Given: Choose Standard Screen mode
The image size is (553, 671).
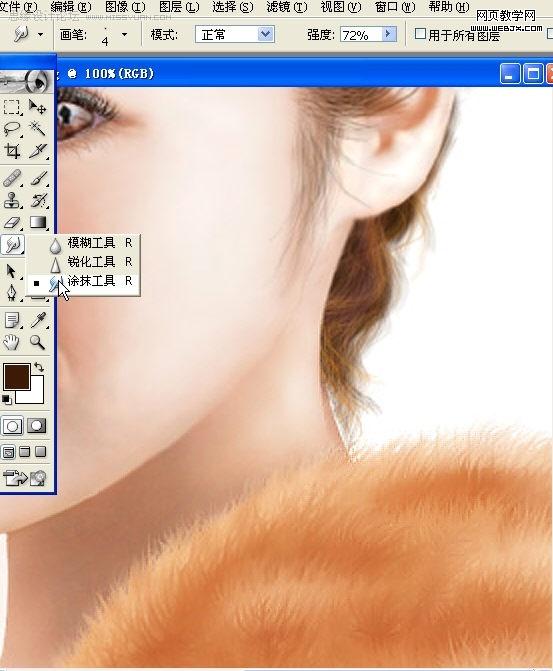Looking at the screenshot, I should pos(9,452).
